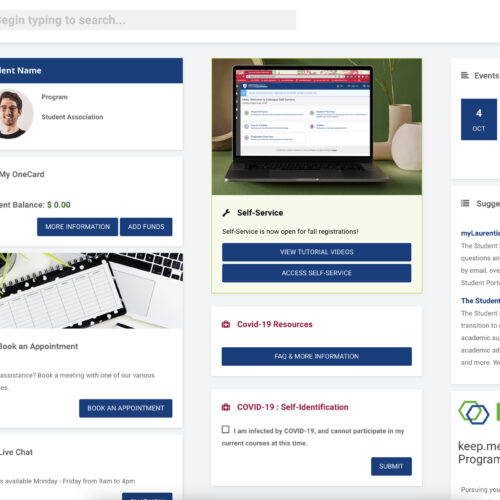
Task: Open the 4 OCT event date tile
Action: [x=479, y=119]
